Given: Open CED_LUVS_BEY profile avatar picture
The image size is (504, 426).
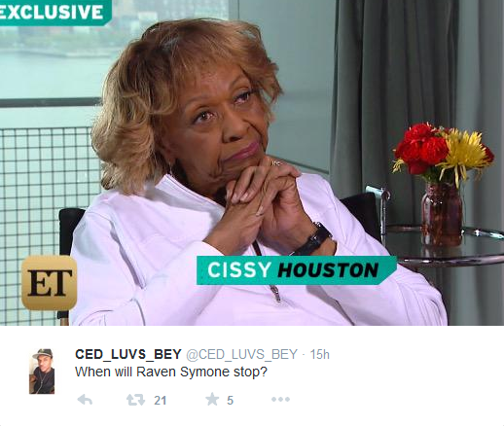Looking at the screenshot, I should click(x=42, y=372).
